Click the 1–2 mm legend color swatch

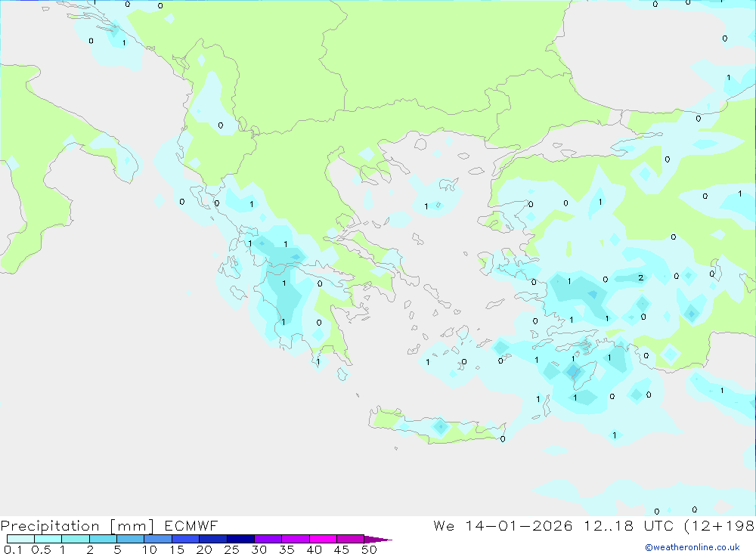coord(76,539)
